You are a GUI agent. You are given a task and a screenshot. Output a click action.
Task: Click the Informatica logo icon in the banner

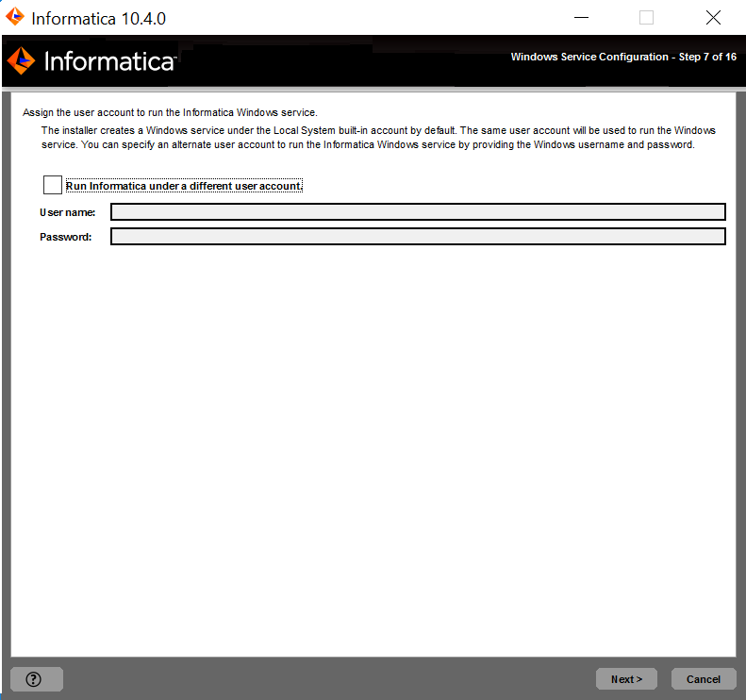(21, 61)
